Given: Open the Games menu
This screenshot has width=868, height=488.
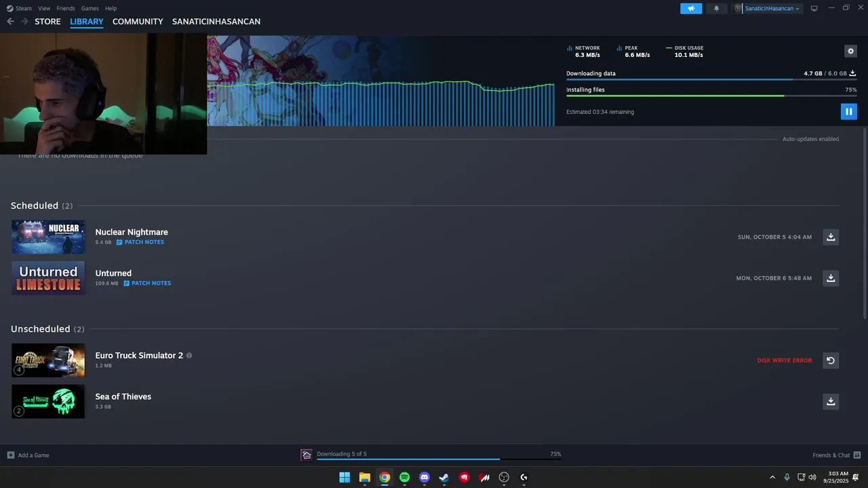Looking at the screenshot, I should 90,8.
